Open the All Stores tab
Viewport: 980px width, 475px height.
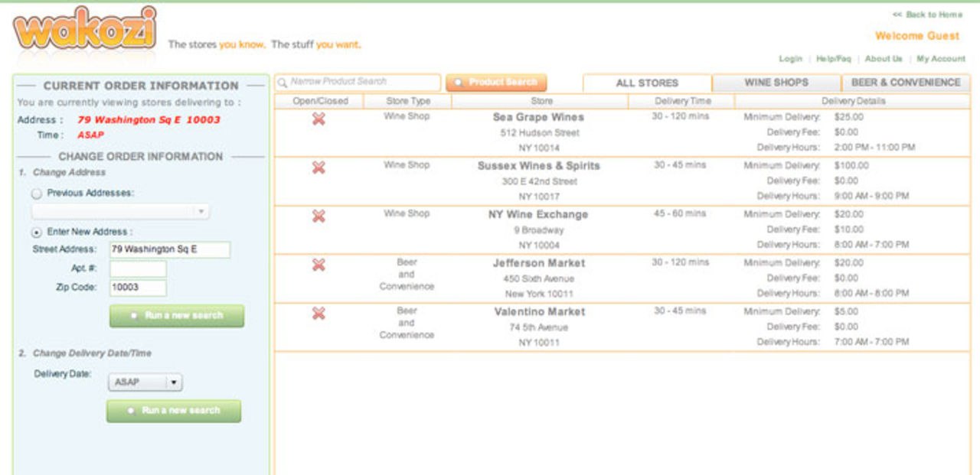tap(647, 83)
